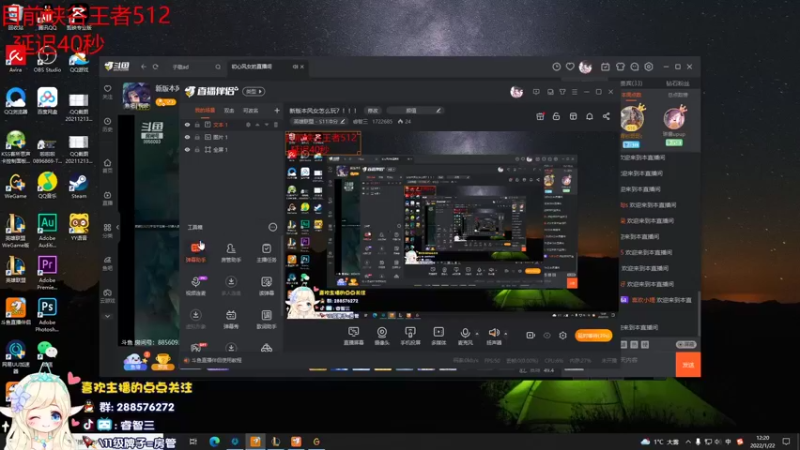Click the Douyu search box

pos(196,67)
